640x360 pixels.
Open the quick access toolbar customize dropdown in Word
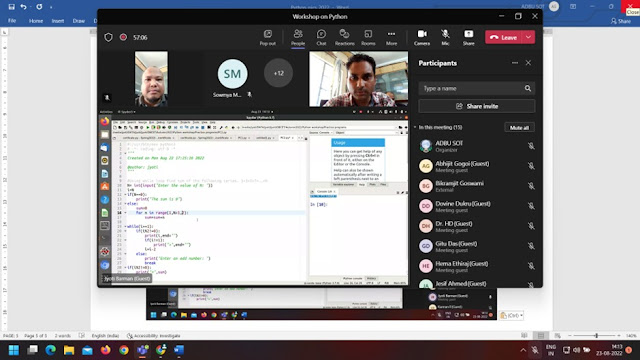coord(51,7)
